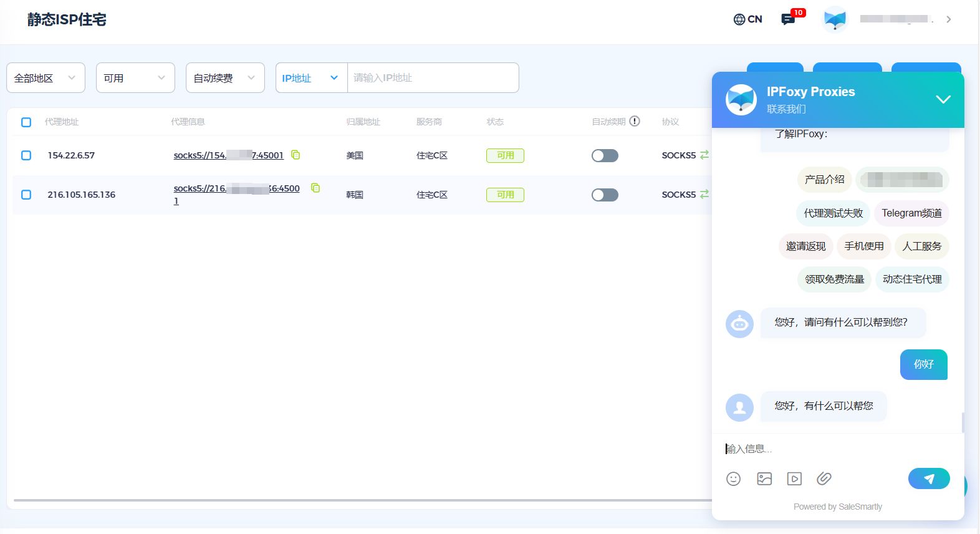Click the table horizontal scrollbar
Viewport: 980px width, 534px height.
(x=363, y=500)
